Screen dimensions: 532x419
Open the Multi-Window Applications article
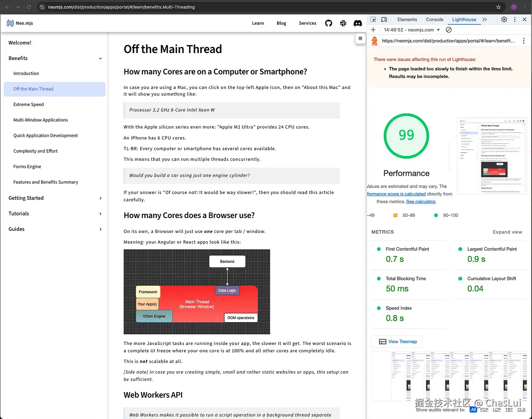(55, 120)
